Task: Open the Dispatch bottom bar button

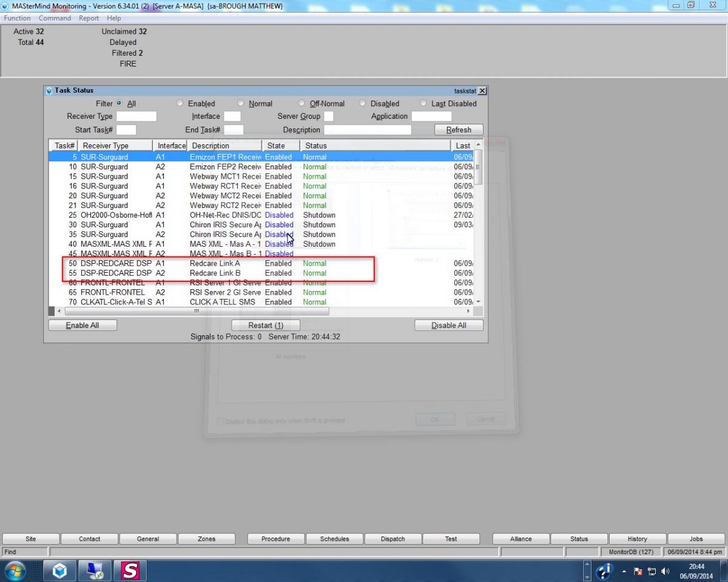Action: click(x=393, y=539)
